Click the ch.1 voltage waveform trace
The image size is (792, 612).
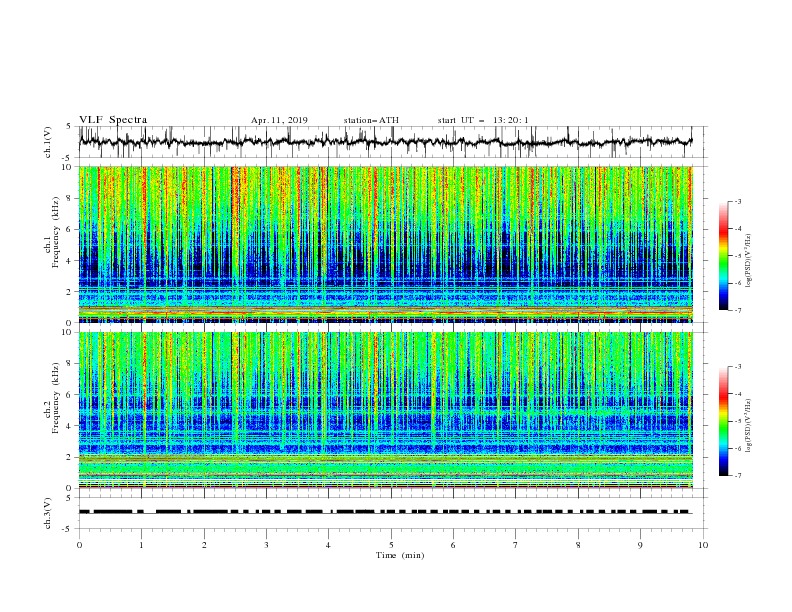tap(385, 142)
